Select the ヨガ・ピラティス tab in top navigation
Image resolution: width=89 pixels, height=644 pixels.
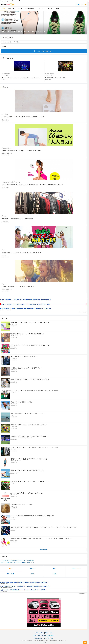(30, 8)
